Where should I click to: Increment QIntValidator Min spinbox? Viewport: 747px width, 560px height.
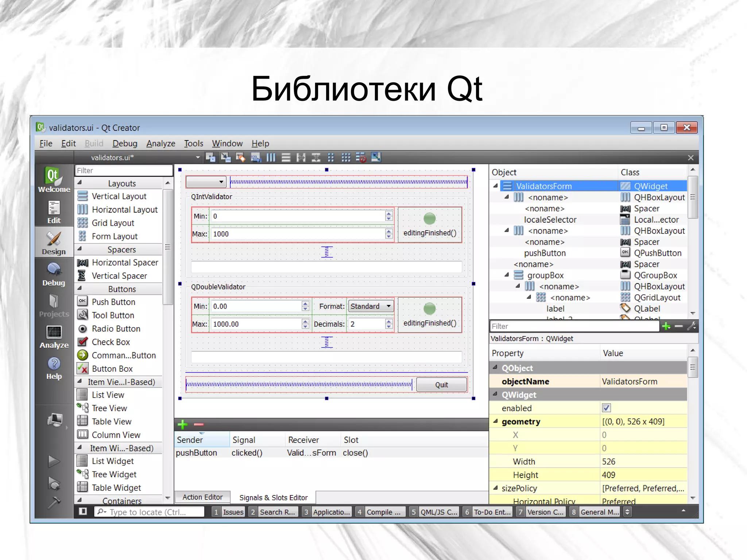pos(388,213)
